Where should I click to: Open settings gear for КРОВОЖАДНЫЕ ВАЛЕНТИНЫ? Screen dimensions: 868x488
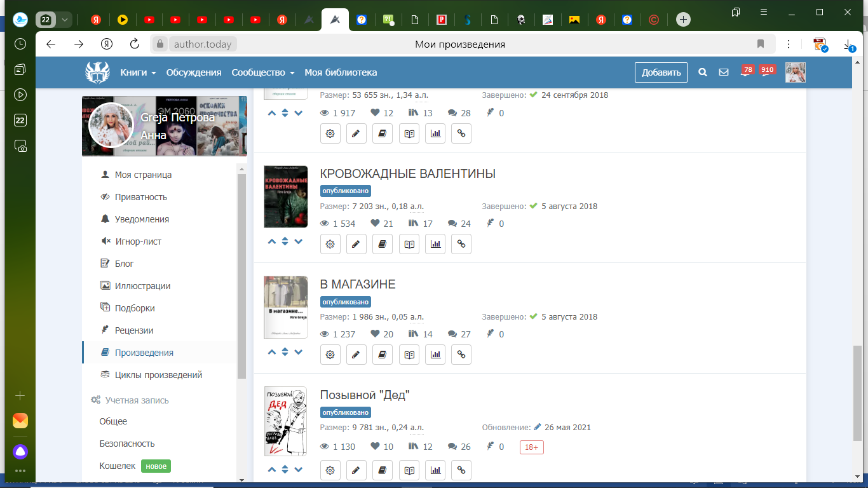330,244
